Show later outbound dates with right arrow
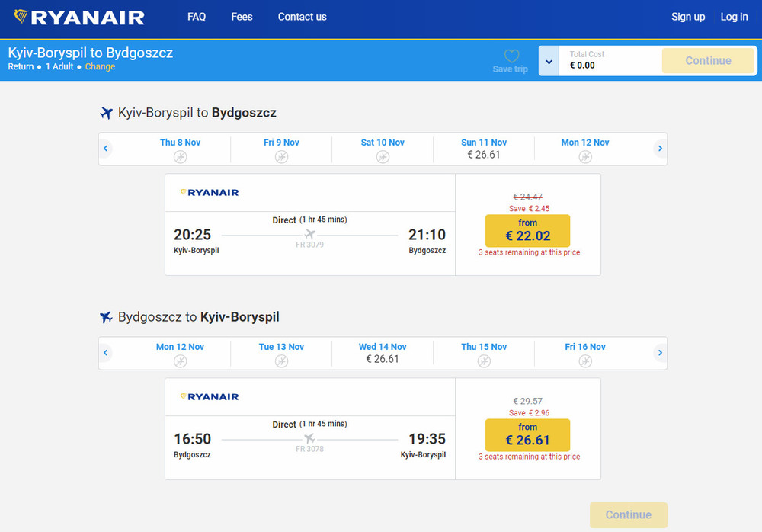Image resolution: width=762 pixels, height=532 pixels. [660, 149]
